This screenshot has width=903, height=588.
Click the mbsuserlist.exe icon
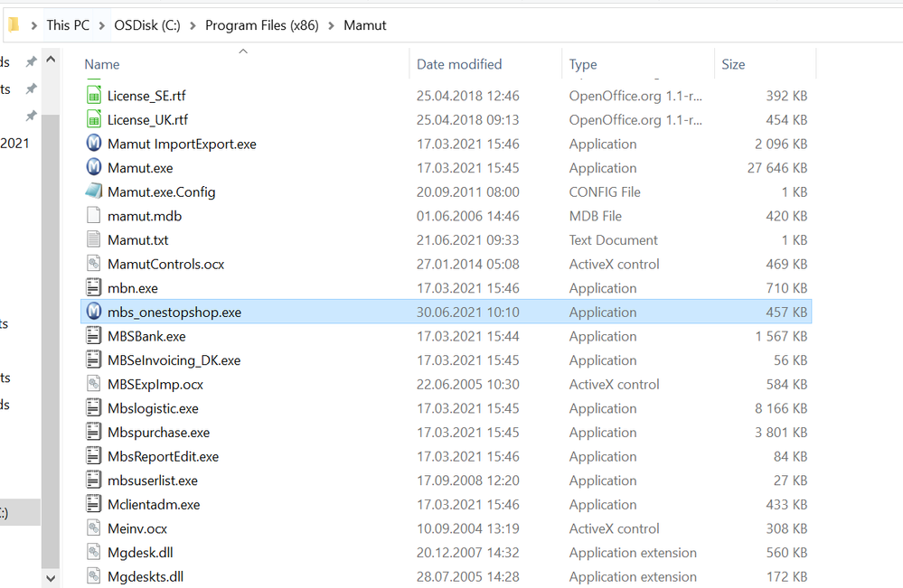tap(94, 481)
